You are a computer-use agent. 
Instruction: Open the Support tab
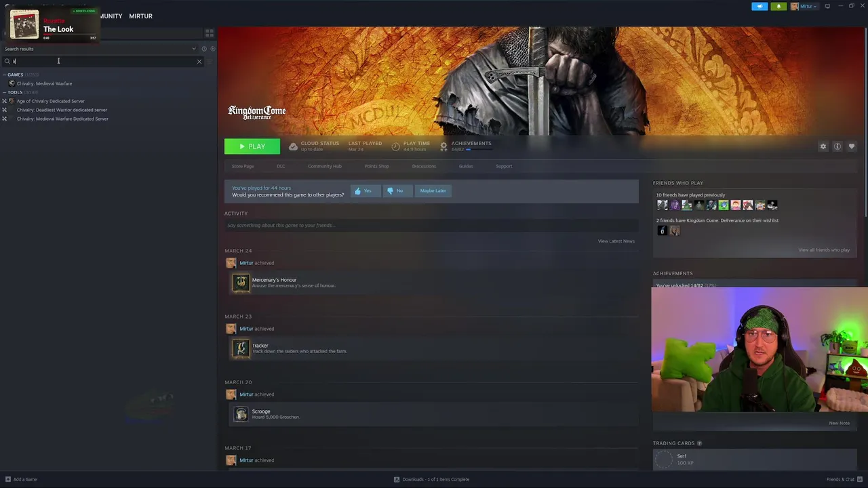pos(504,166)
